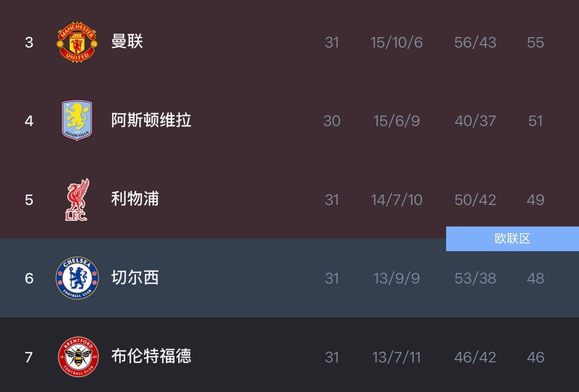This screenshot has width=579, height=392.
Task: Click Liverpool's 50/42 goal statistic
Action: pos(475,200)
